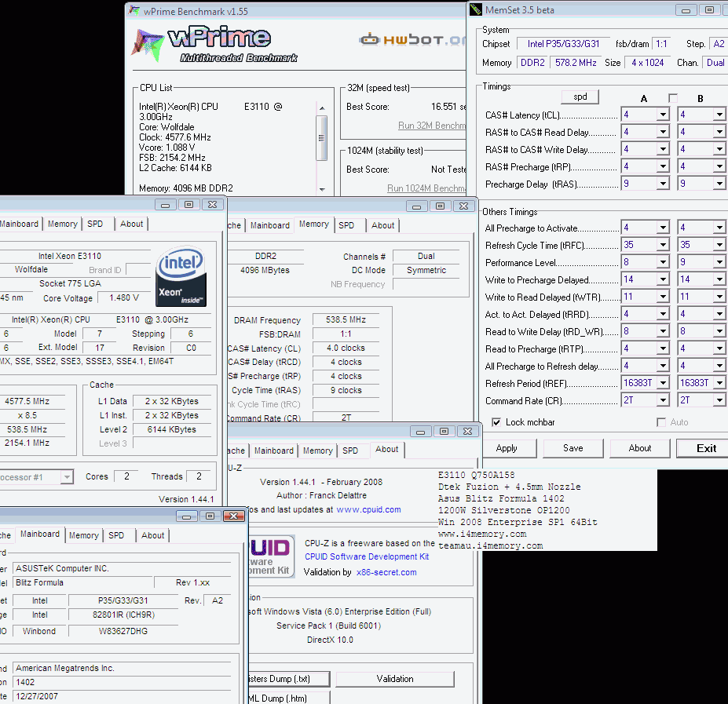Click Southbridge 82801IR (ICH9R) field
This screenshot has height=704, width=728.
123,615
